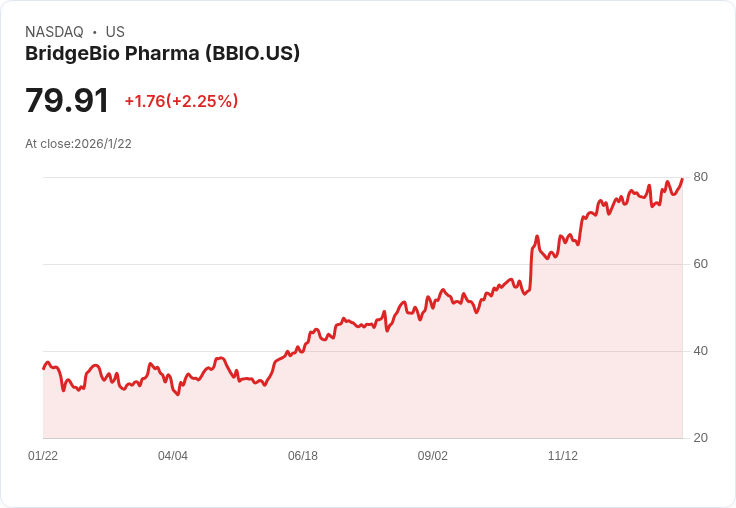
Task: Click the 60 y-axis price label
Action: coord(700,264)
